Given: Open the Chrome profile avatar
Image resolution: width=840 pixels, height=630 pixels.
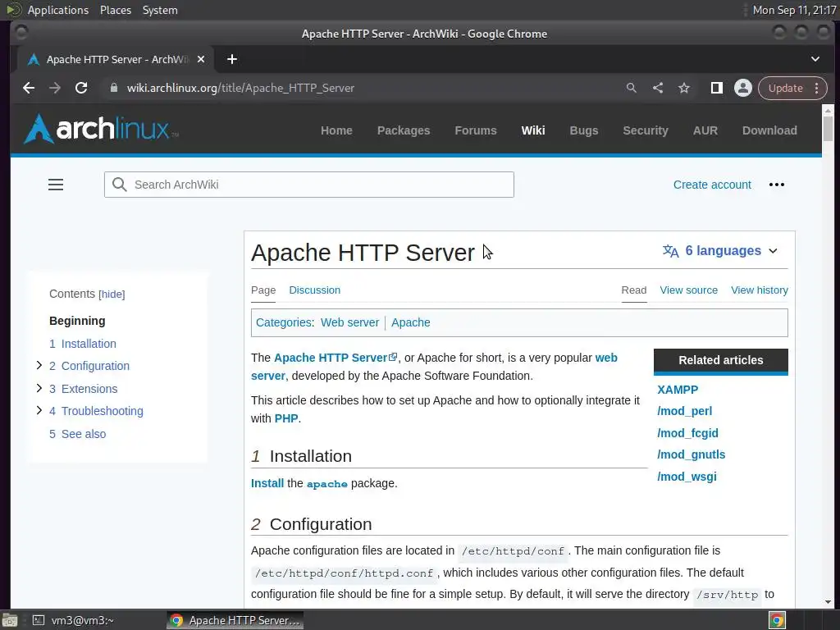Looking at the screenshot, I should (743, 88).
